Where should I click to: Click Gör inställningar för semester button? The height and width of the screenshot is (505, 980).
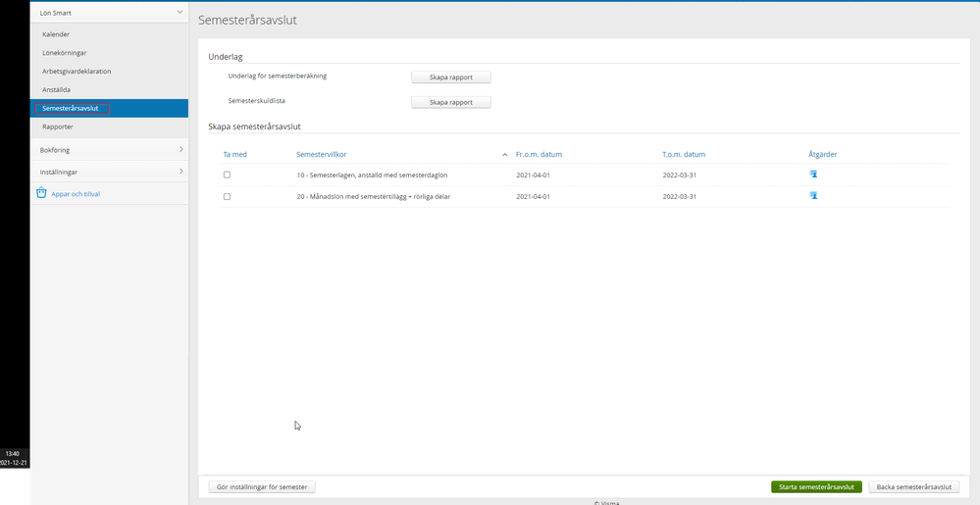pyautogui.click(x=262, y=486)
